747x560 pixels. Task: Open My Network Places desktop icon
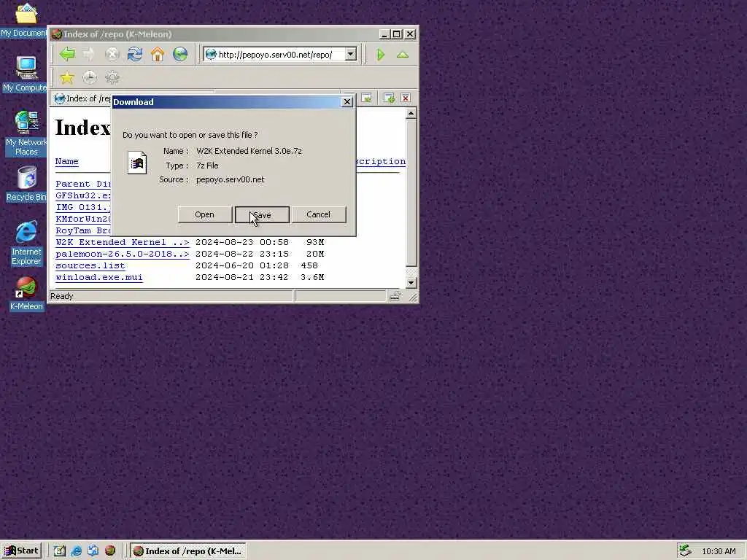[x=26, y=133]
